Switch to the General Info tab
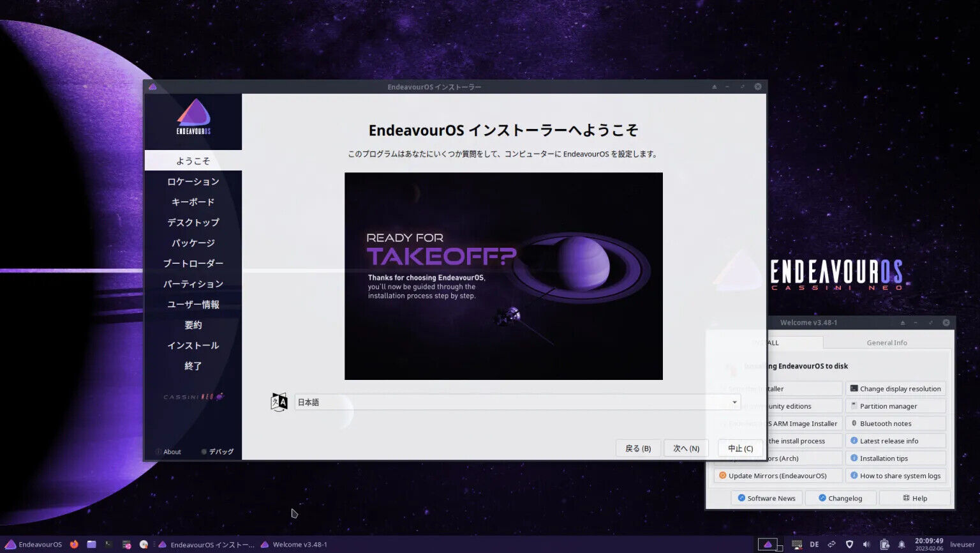 886,343
